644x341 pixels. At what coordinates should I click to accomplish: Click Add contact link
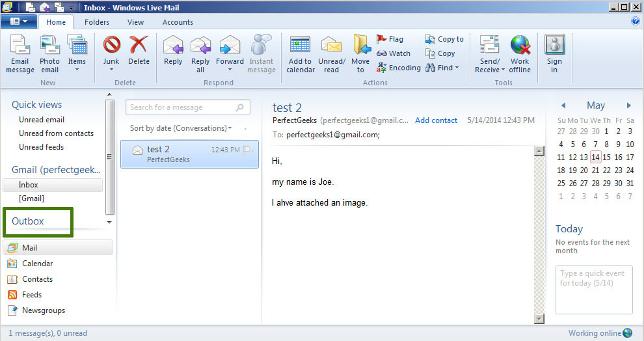[436, 120]
